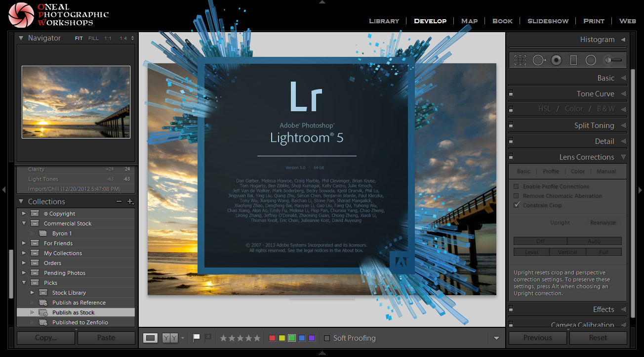Image resolution: width=644 pixels, height=357 pixels.
Task: Switch to Loupe view in toolbar
Action: pos(151,338)
